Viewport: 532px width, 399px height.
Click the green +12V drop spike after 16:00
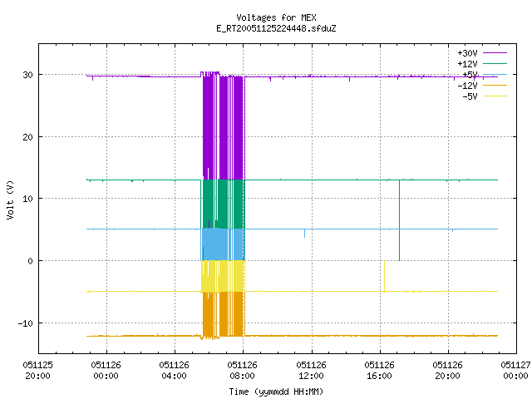(x=399, y=220)
